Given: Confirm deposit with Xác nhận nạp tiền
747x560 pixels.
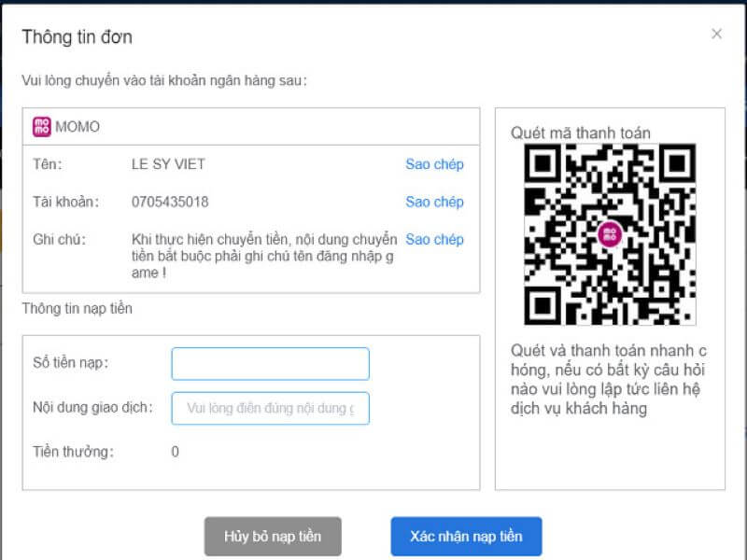Looking at the screenshot, I should click(466, 537).
